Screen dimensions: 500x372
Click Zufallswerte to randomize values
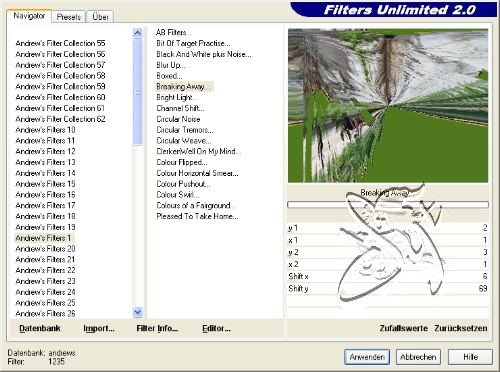click(403, 328)
